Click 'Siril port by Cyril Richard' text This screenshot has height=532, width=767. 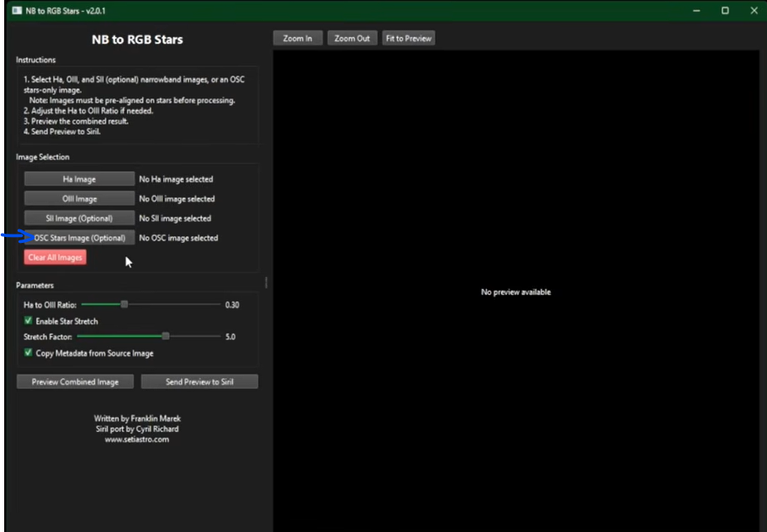coord(137,429)
